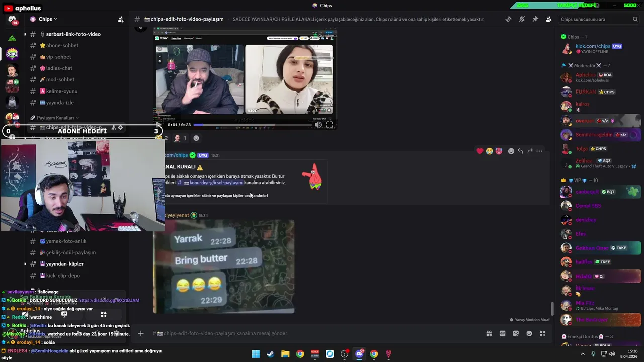Open the emoji picker in message bar
644x362 pixels.
point(529,333)
